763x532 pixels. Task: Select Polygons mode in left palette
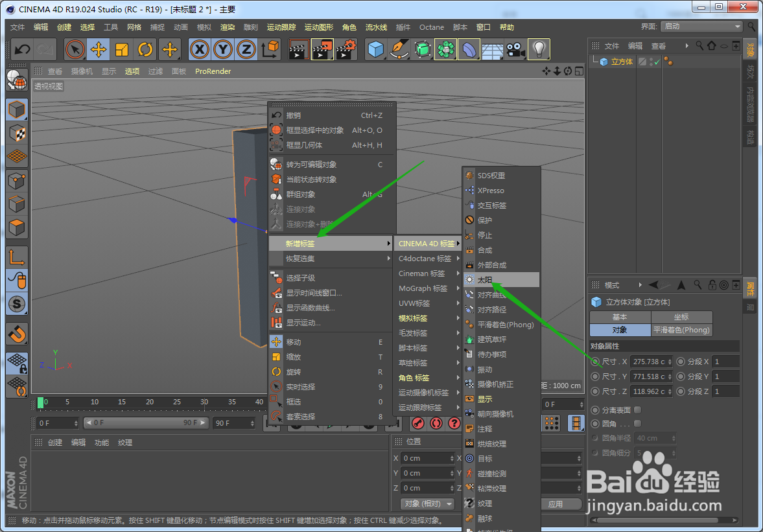click(17, 227)
